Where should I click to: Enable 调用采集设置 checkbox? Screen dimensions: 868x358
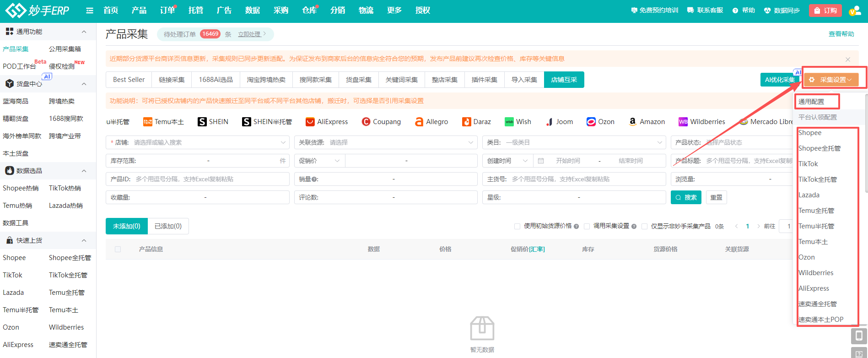pyautogui.click(x=587, y=226)
